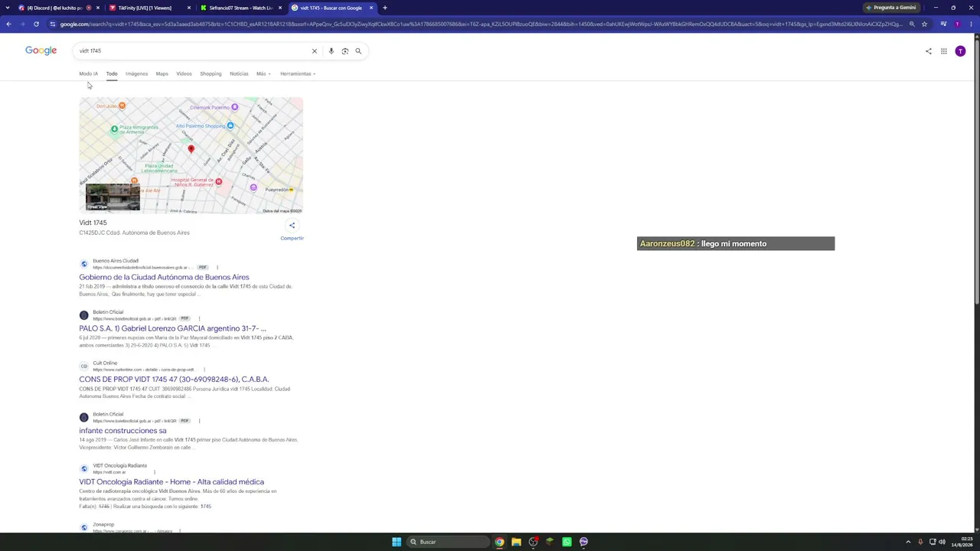Select the Maps search tab
The width and height of the screenshot is (980, 551).
coord(162,73)
